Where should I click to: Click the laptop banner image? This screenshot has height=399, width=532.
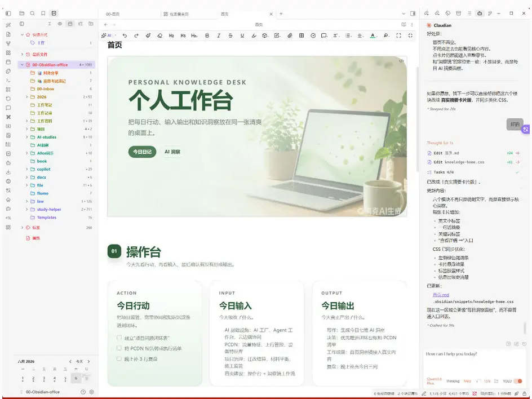[x=257, y=136]
